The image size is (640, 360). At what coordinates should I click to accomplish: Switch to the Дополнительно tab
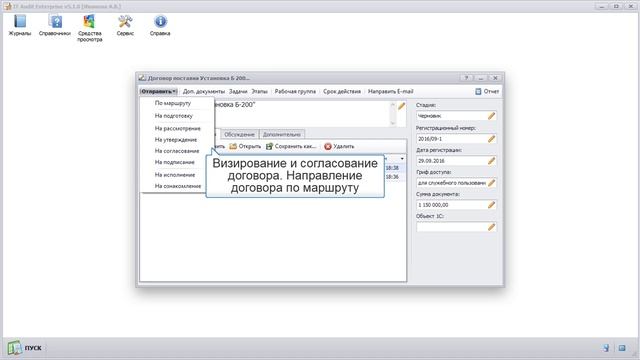pyautogui.click(x=282, y=134)
